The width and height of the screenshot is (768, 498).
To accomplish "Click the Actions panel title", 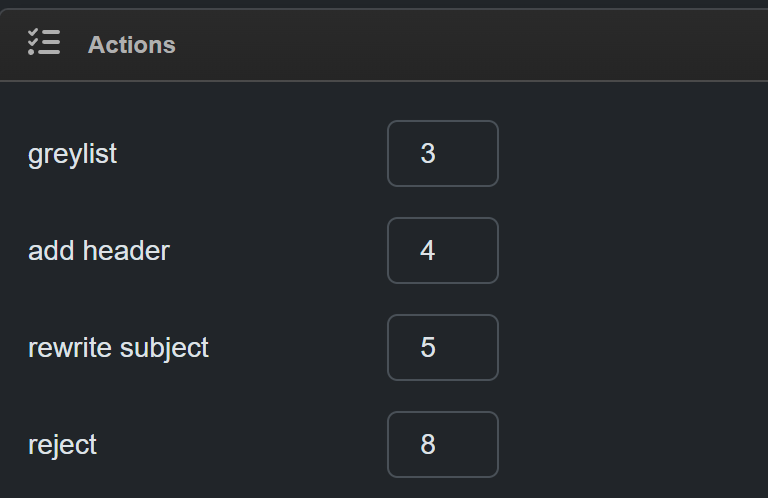I will coord(131,45).
